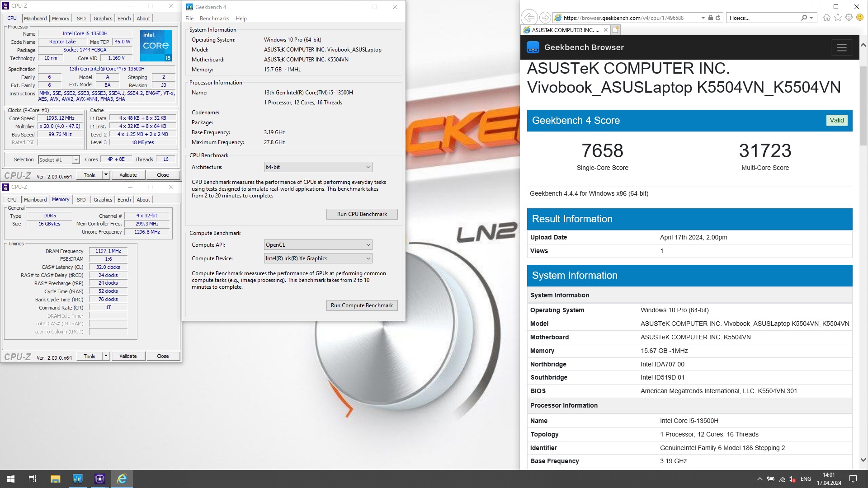Viewport: 868px width, 488px height.
Task: Expand Tools arrow in top CPU-Z window
Action: tap(106, 175)
